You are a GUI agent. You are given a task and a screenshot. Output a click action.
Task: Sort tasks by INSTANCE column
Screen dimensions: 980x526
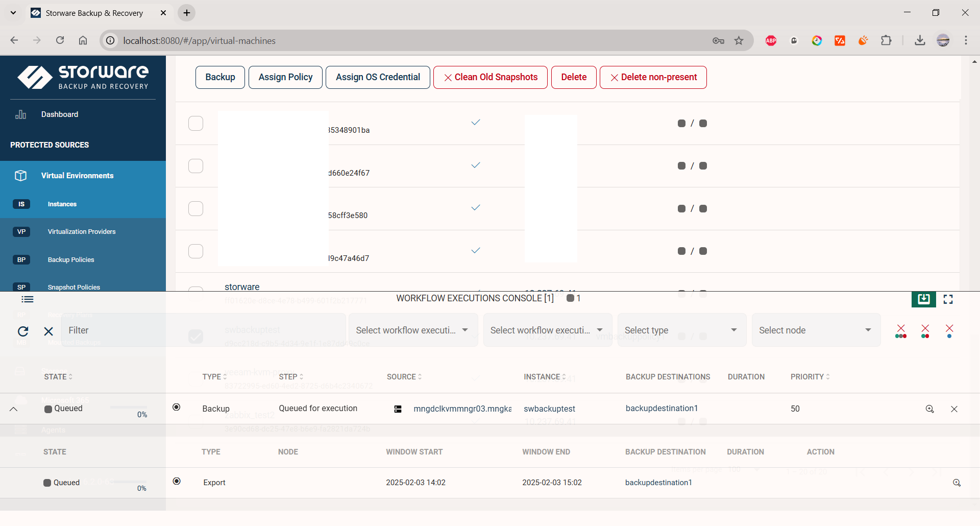point(545,377)
